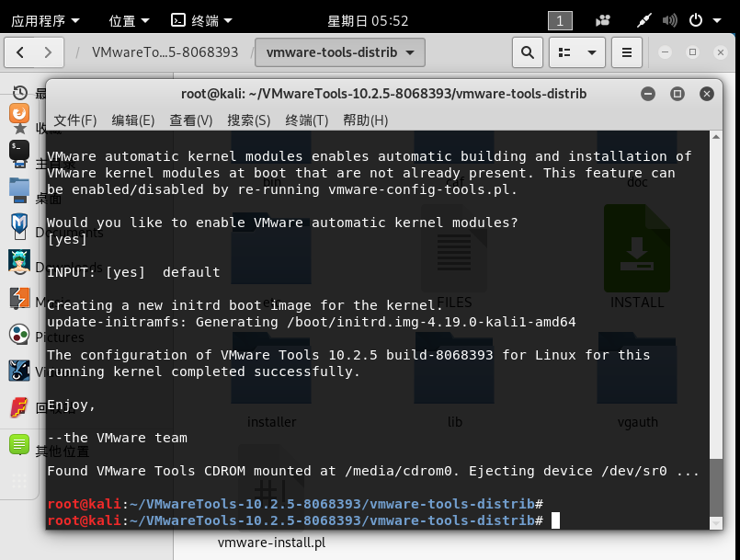Open the Faraday red F dock icon
The height and width of the screenshot is (560, 740).
coord(19,407)
